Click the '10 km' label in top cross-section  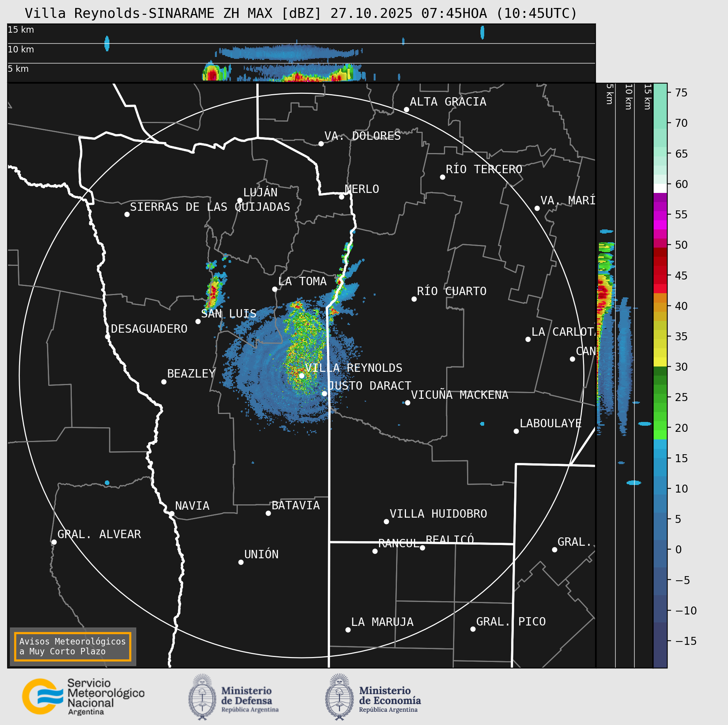pos(21,49)
